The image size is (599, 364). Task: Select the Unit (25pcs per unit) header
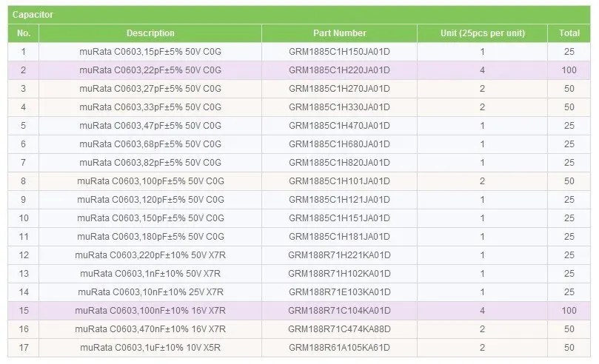482,33
